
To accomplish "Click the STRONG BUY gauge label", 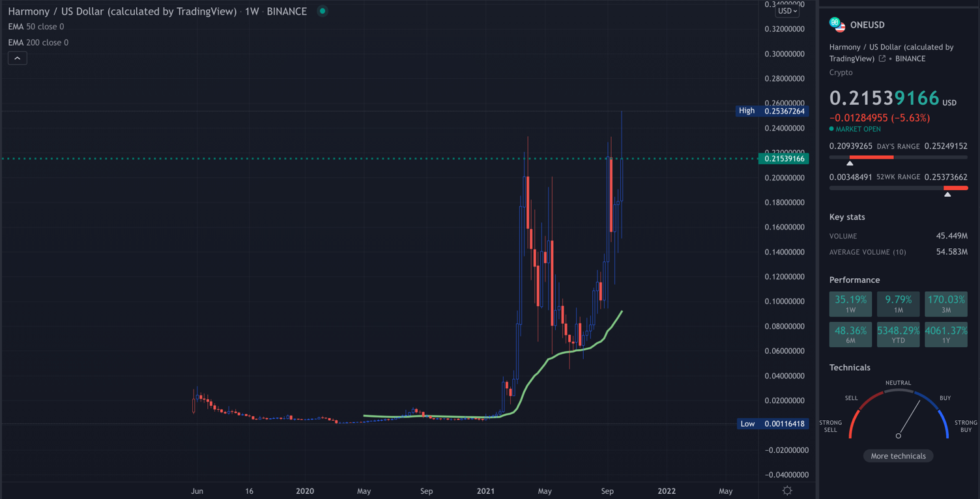I will coord(966,426).
